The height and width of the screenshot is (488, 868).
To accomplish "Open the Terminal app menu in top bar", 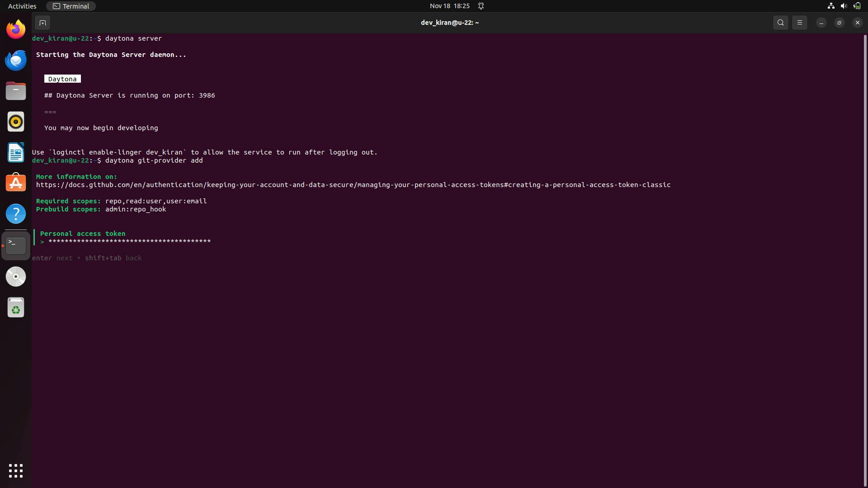I will point(71,6).
